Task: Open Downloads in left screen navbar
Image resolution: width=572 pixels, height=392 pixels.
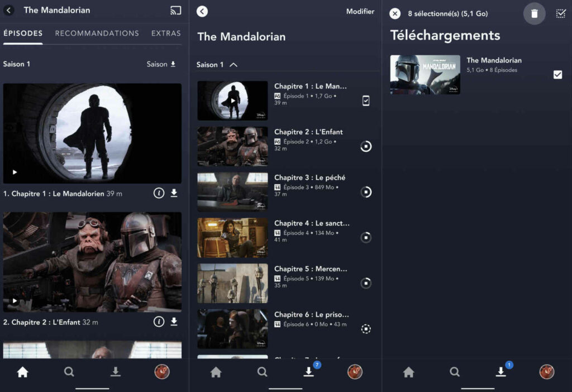Action: pyautogui.click(x=115, y=372)
